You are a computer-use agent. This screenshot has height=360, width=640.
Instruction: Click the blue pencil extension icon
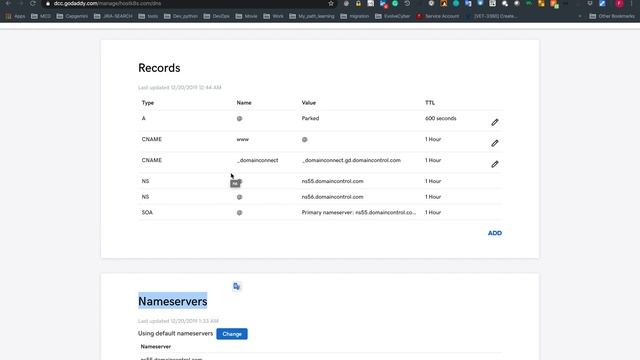602,4
